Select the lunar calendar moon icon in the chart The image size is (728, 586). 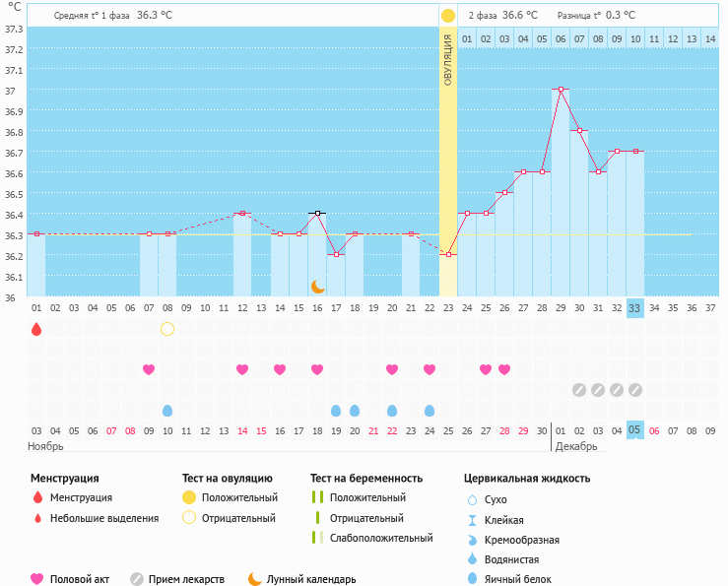coord(317,286)
